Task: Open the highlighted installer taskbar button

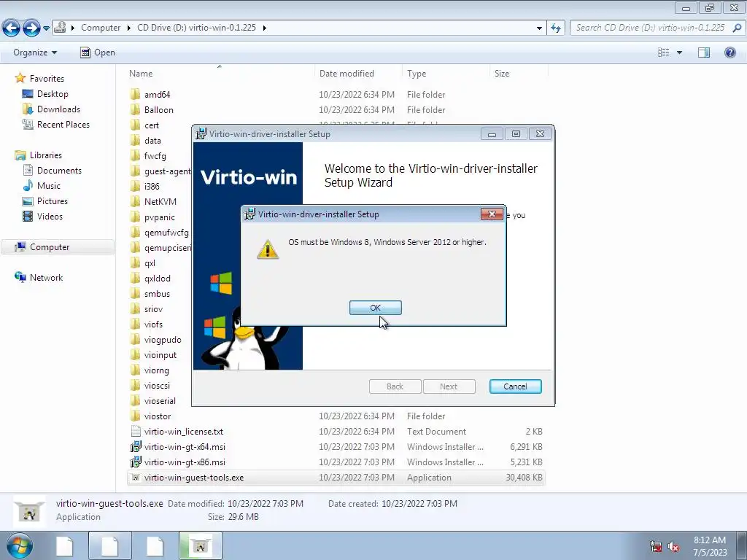Action: (x=201, y=545)
